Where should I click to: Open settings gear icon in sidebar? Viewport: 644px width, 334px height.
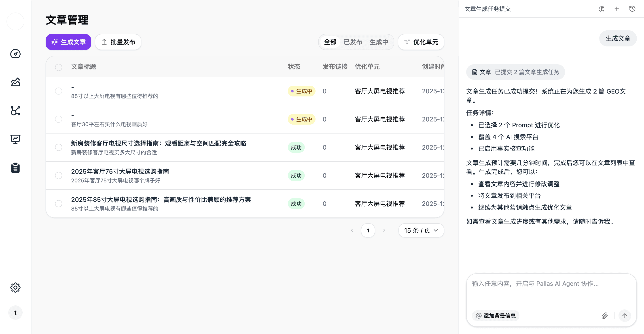(x=15, y=288)
